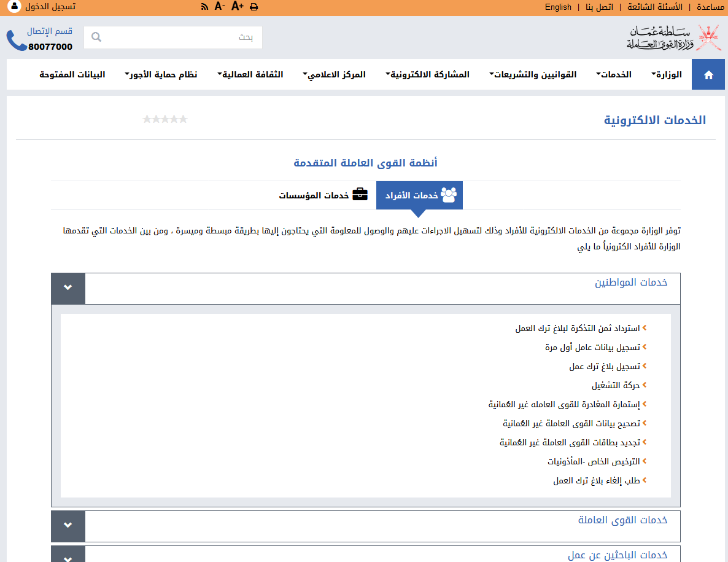Viewport: 728px width, 562px height.
Task: Collapse the خدمات المواطنين section
Action: tap(68, 288)
